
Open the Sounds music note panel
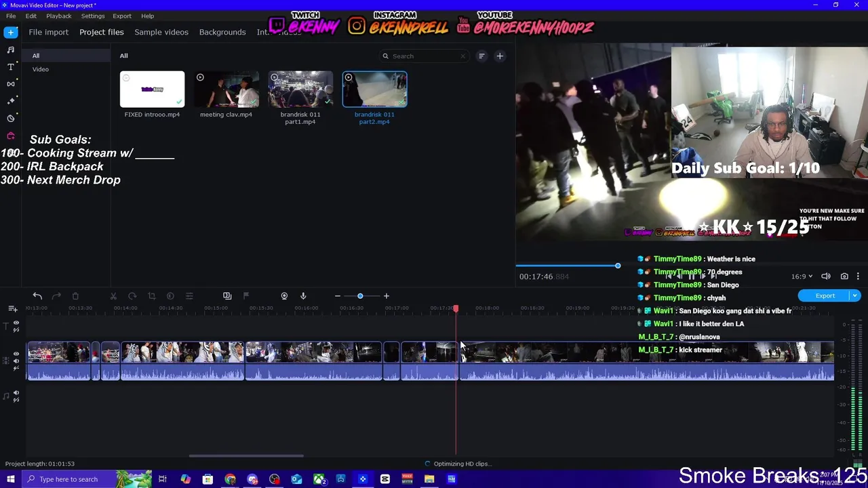click(11, 49)
